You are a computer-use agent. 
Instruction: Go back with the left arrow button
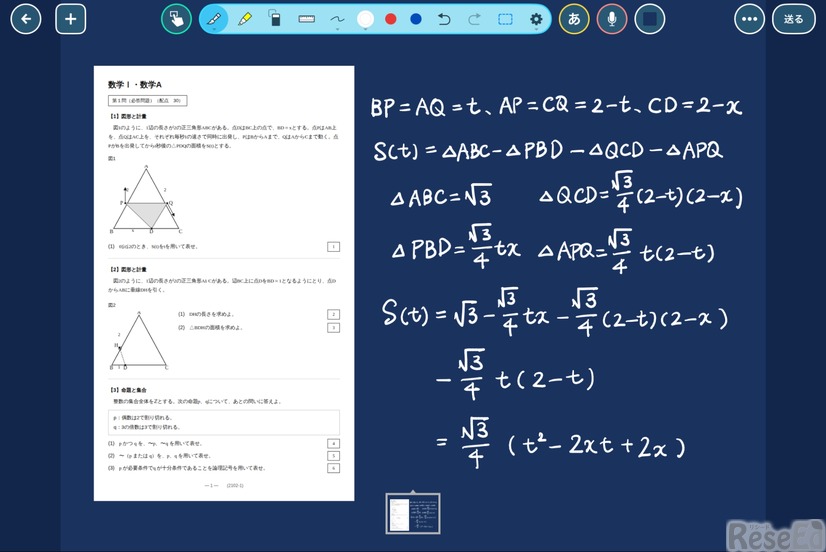(25, 19)
